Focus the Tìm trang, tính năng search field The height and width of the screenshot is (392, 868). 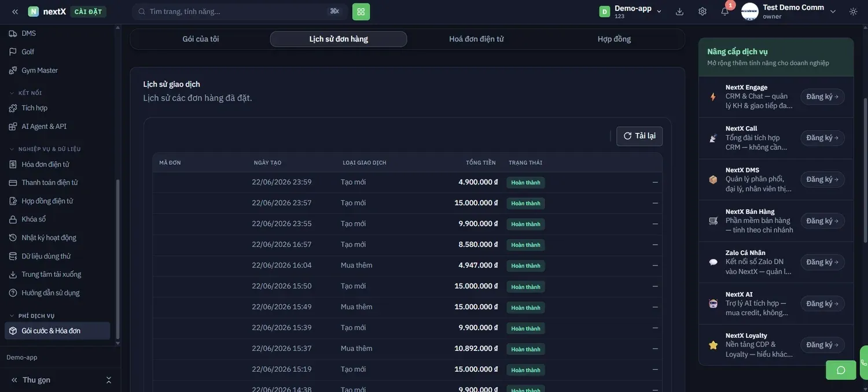tap(240, 12)
